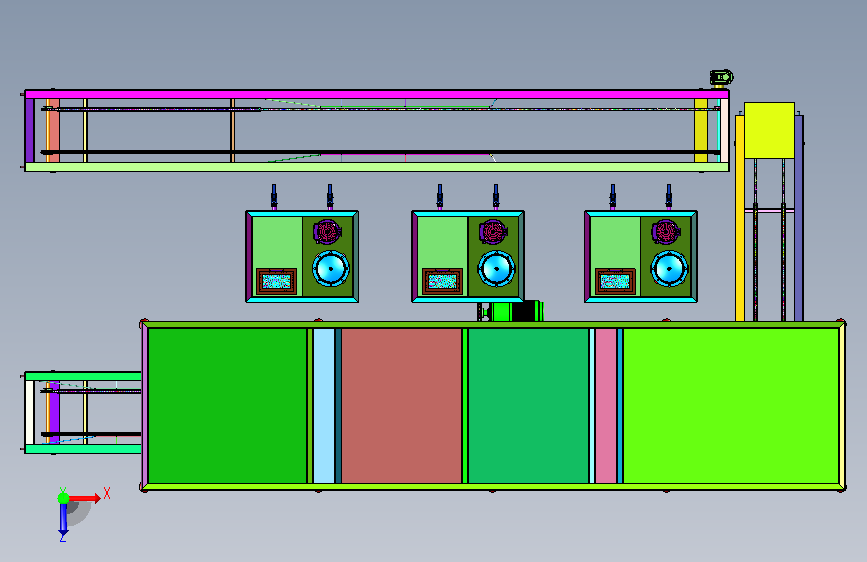Click the blue Z axis arrow of the triad

click(x=64, y=519)
